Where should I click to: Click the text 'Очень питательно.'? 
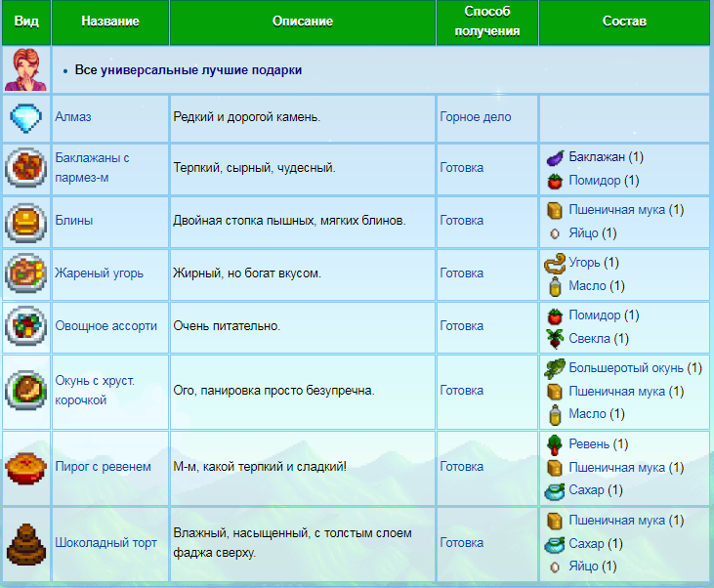coord(227,326)
